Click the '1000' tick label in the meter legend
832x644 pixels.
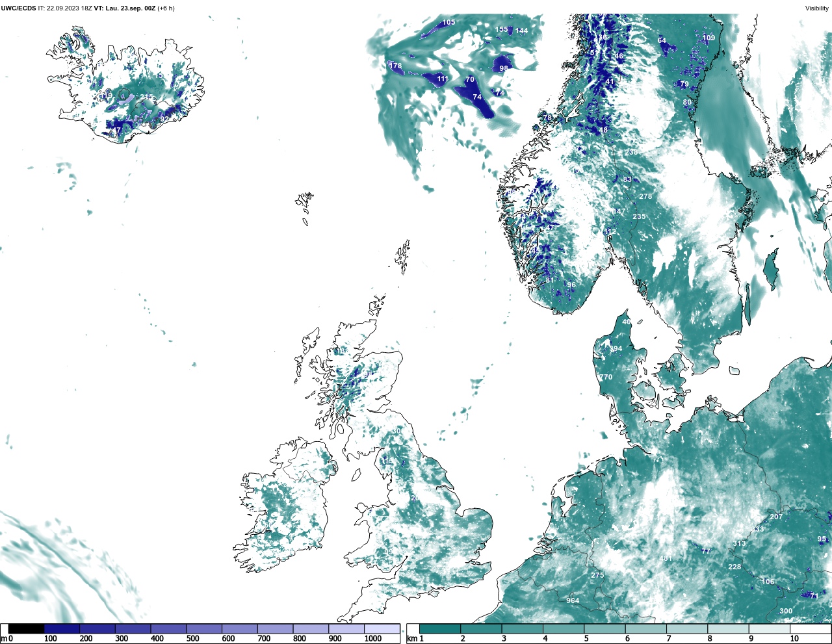[x=373, y=639]
